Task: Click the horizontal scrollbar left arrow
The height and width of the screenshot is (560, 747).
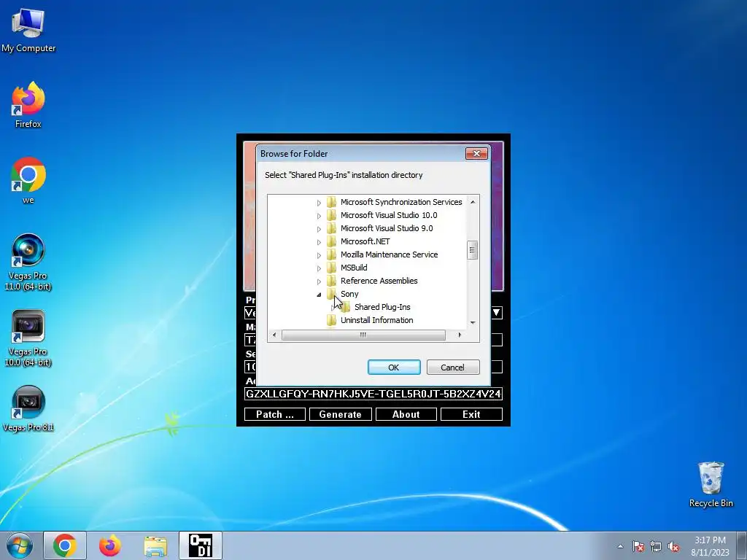Action: [274, 335]
